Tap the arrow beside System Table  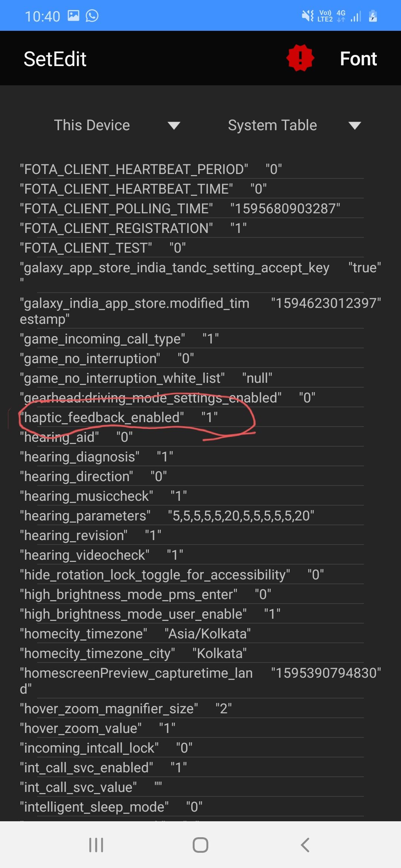[x=355, y=126]
